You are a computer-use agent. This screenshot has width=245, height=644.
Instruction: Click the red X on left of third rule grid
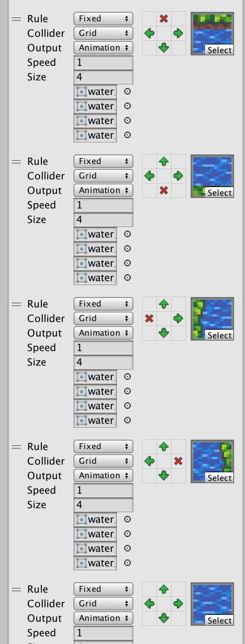[x=149, y=318]
